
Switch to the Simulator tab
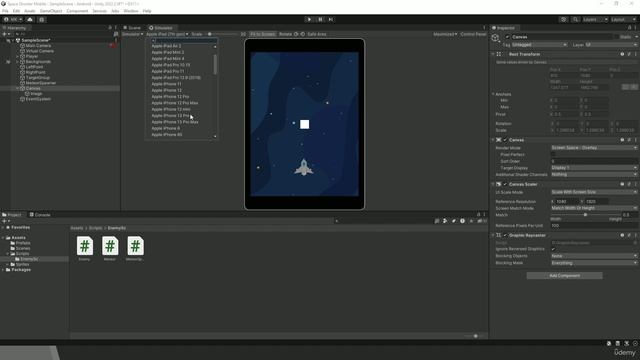coord(161,28)
